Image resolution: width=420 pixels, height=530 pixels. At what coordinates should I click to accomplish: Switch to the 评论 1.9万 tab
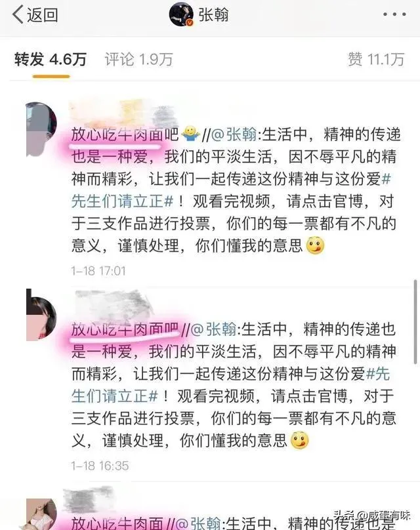click(x=138, y=60)
